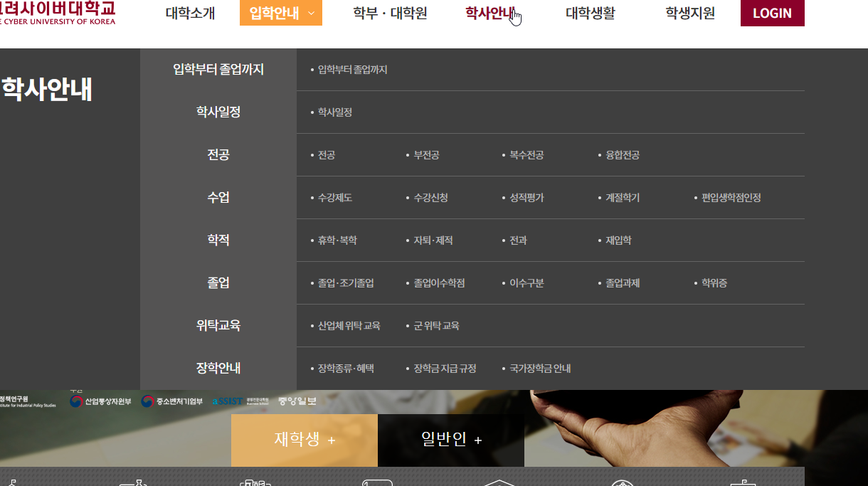Open the 수강제도 link
Screen dimensions: 868x486
(x=334, y=198)
